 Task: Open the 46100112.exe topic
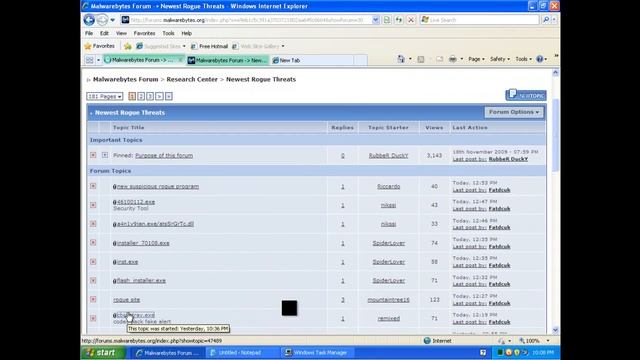[136, 202]
